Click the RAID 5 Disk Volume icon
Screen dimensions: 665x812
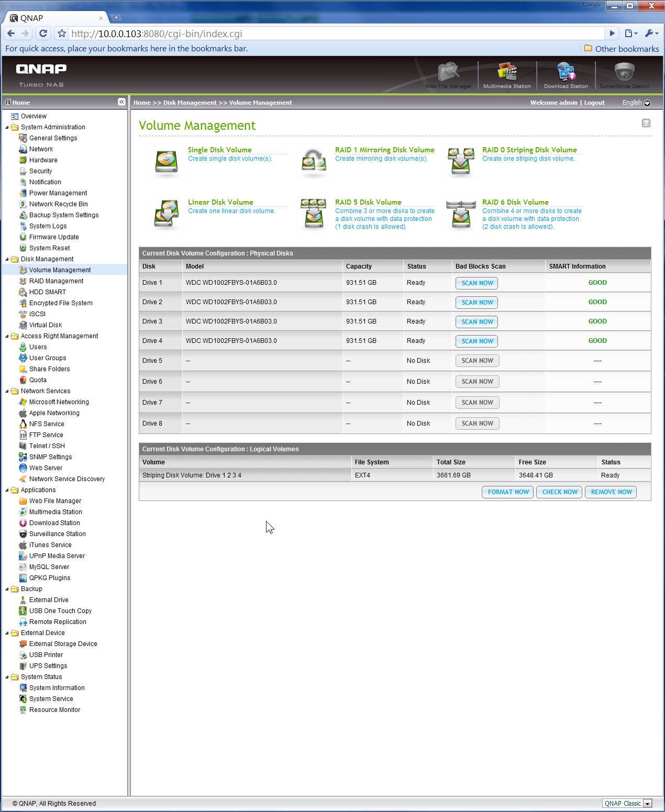pyautogui.click(x=314, y=214)
